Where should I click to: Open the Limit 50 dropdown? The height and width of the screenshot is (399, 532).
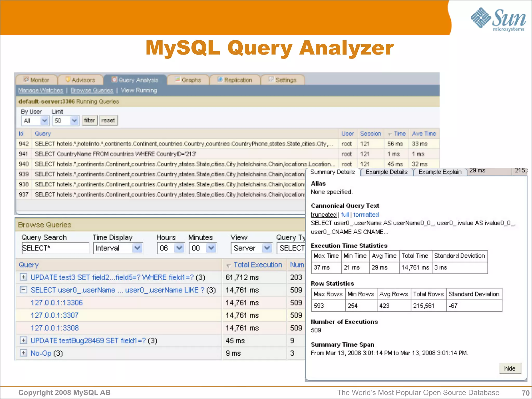coord(65,121)
